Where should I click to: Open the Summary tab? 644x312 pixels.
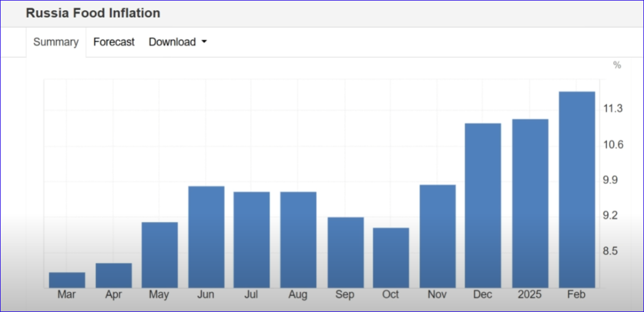click(56, 42)
